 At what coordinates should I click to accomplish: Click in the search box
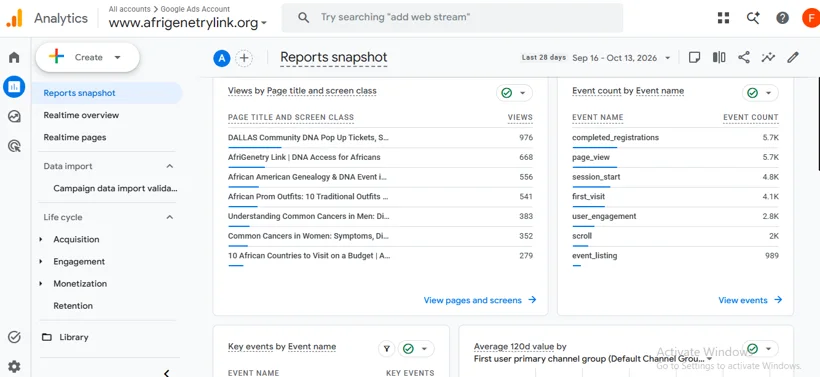click(x=452, y=18)
